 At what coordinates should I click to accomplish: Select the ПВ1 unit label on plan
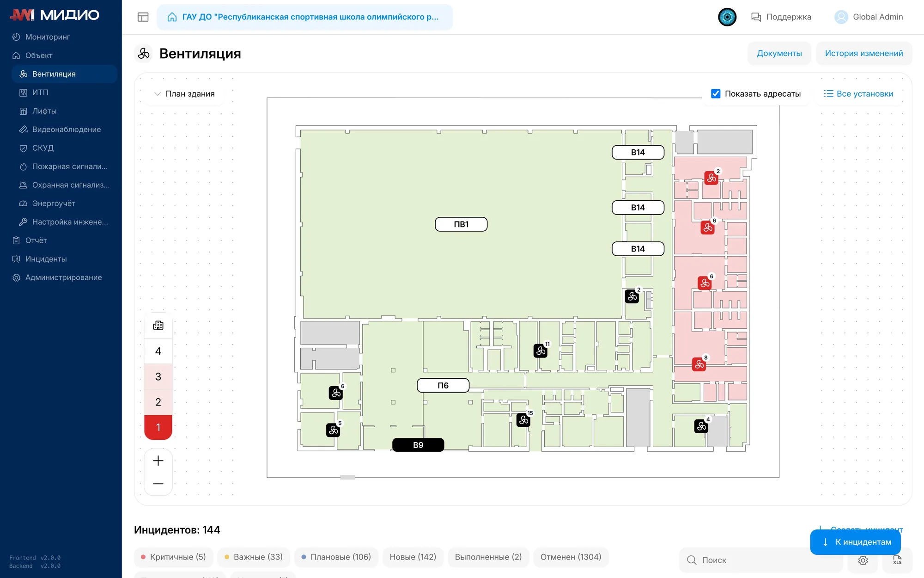click(x=461, y=224)
